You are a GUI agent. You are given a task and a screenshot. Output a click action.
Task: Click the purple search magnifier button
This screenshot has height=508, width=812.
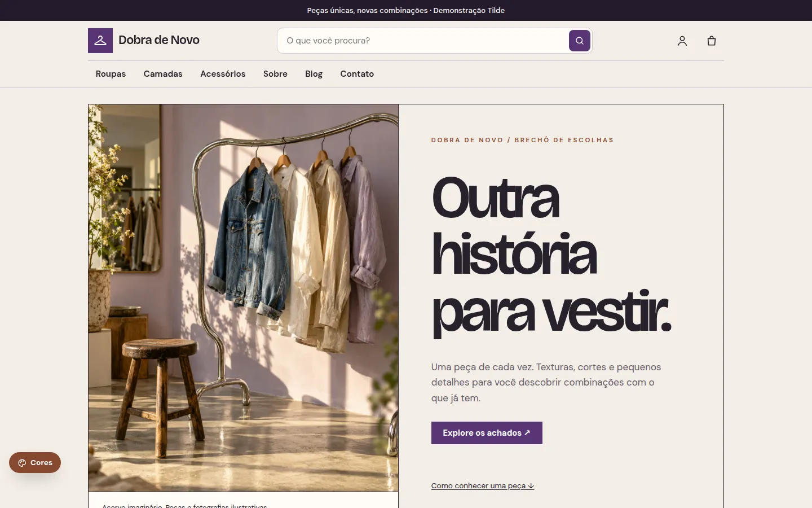point(580,41)
